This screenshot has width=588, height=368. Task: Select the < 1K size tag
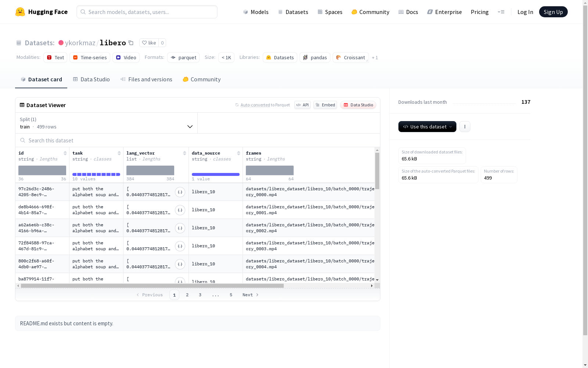[226, 57]
